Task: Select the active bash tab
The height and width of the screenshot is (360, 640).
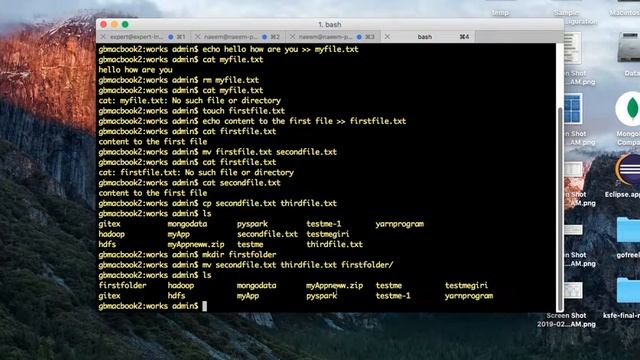Action: tap(429, 37)
